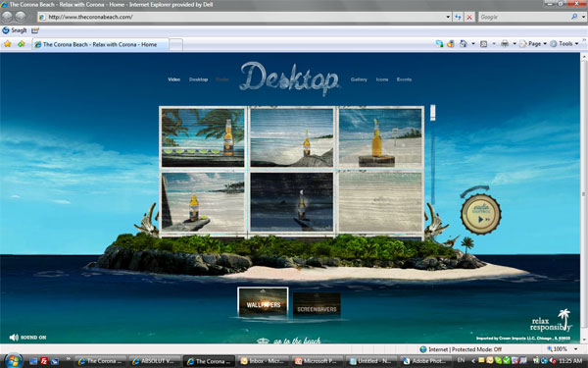The image size is (588, 368).
Task: Click the Refresh page icon
Action: pyautogui.click(x=458, y=17)
